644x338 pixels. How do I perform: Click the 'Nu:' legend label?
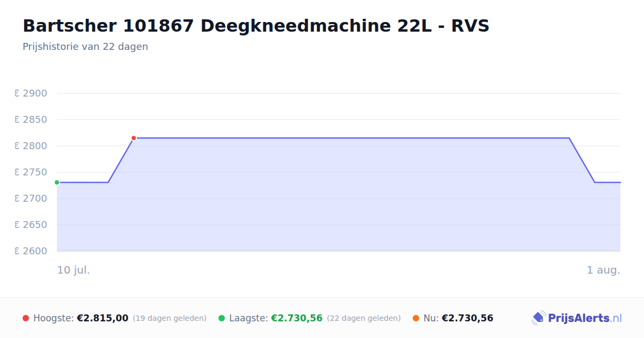pyautogui.click(x=431, y=318)
